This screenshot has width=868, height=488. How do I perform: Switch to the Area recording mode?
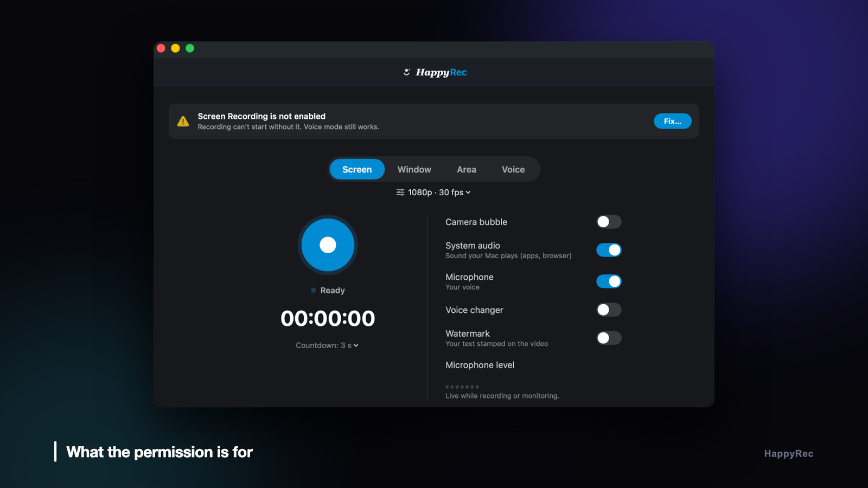tap(467, 169)
